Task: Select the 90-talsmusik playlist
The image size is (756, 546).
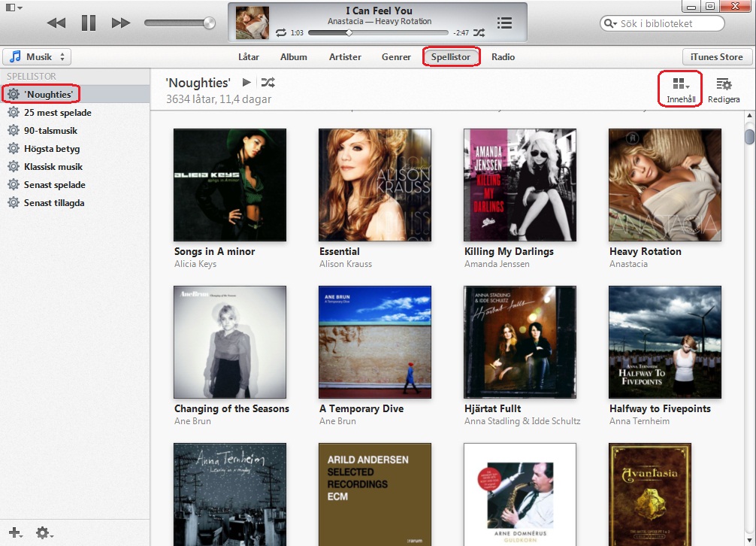Action: pyautogui.click(x=74, y=131)
